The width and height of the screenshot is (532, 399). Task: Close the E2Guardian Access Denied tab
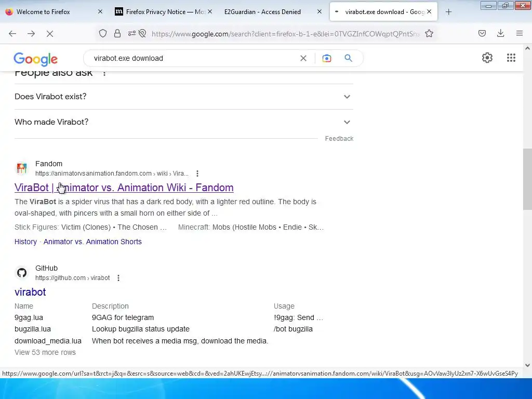320,12
